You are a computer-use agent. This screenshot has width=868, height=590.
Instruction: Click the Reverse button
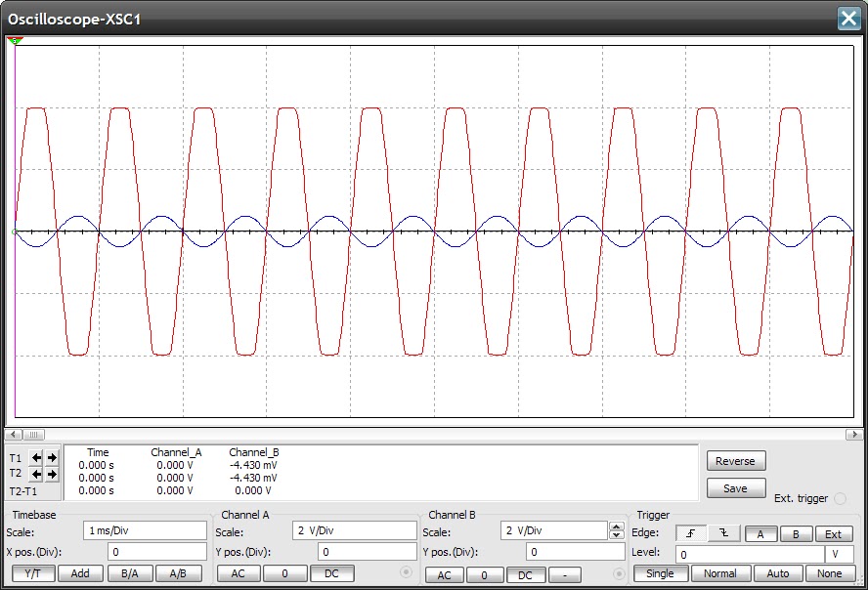click(x=735, y=460)
